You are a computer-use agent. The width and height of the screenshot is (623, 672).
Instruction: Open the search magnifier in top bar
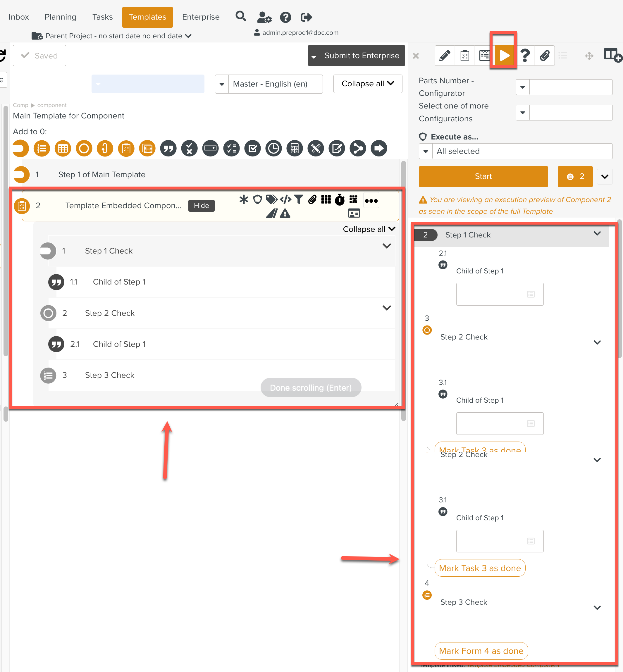(x=241, y=16)
